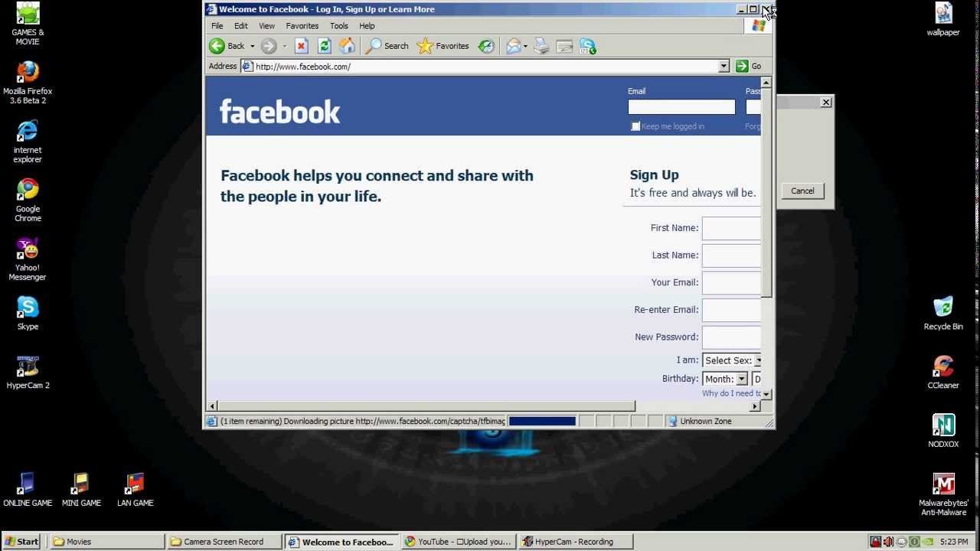This screenshot has width=980, height=551.
Task: Select HyperCam 2 desktop icon
Action: [x=28, y=373]
